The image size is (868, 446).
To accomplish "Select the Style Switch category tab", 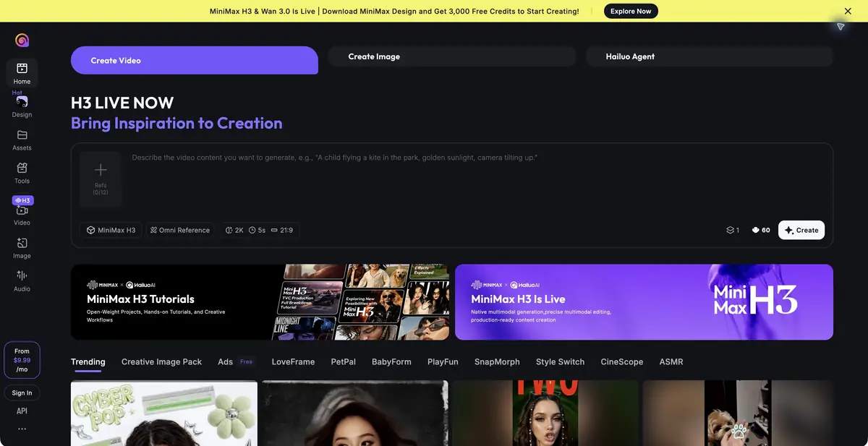I will (x=560, y=361).
